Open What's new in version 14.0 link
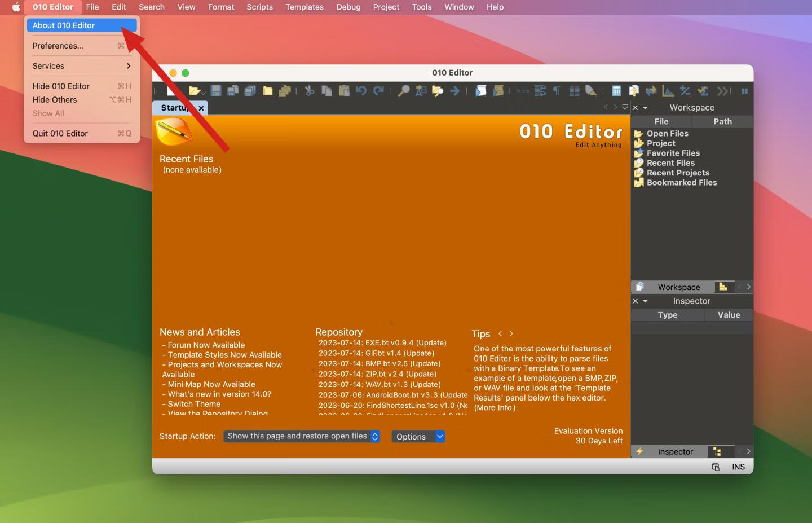The width and height of the screenshot is (812, 523). (x=219, y=394)
